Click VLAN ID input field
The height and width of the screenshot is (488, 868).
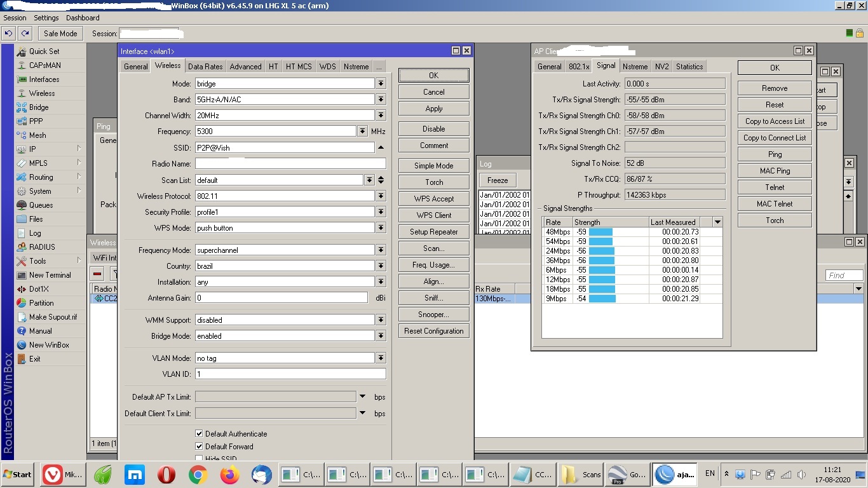coord(290,374)
